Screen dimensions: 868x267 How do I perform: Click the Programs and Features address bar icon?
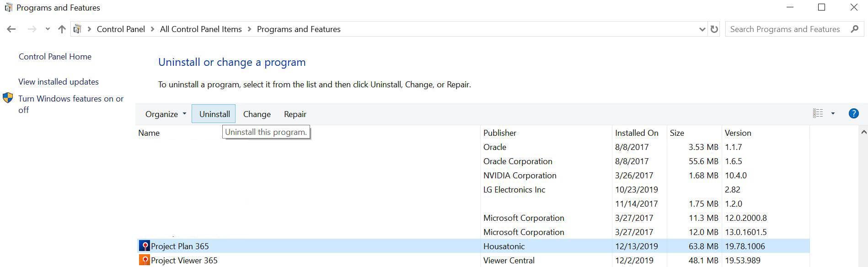tap(77, 29)
